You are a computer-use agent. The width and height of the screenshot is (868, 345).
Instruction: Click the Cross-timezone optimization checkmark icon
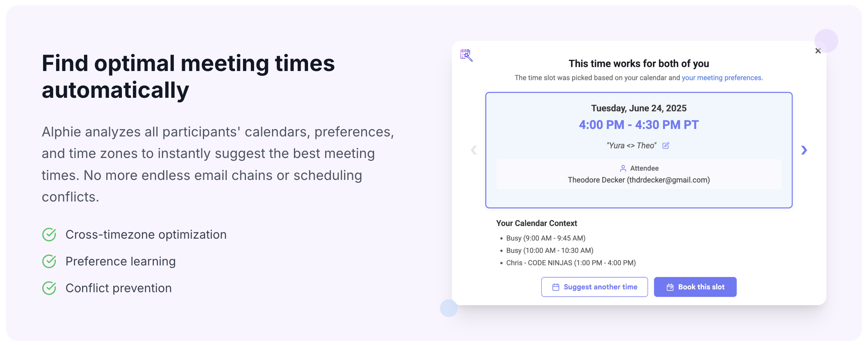click(x=49, y=235)
